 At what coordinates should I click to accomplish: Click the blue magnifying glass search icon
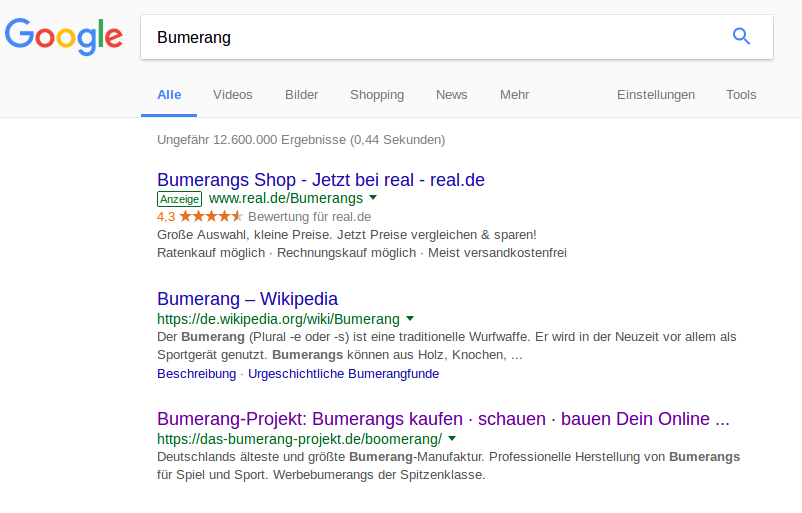pos(741,36)
